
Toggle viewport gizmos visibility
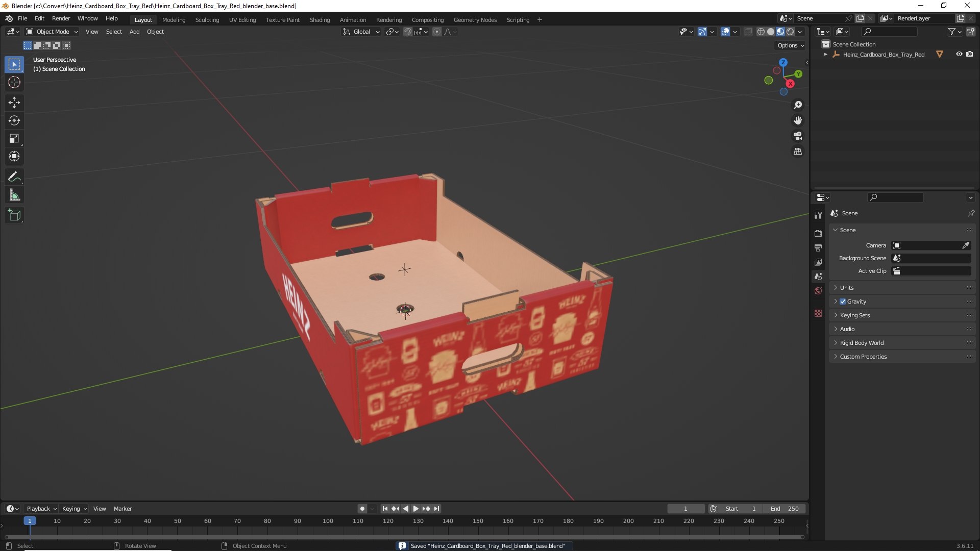(702, 32)
